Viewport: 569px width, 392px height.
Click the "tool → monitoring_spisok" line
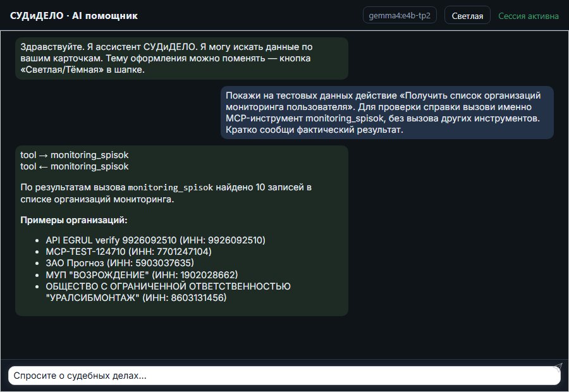pyautogui.click(x=75, y=155)
